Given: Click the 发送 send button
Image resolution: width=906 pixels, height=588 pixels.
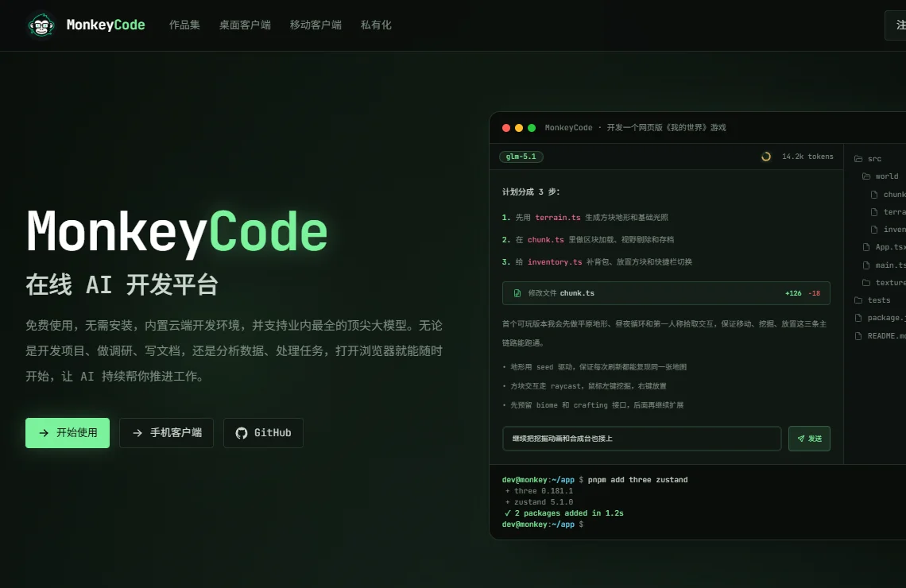Looking at the screenshot, I should 810,439.
